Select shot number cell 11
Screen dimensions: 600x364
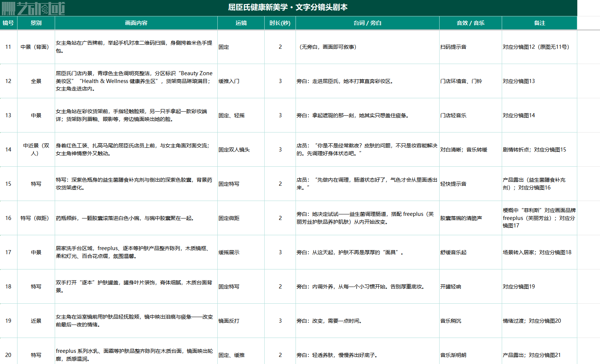pos(8,47)
